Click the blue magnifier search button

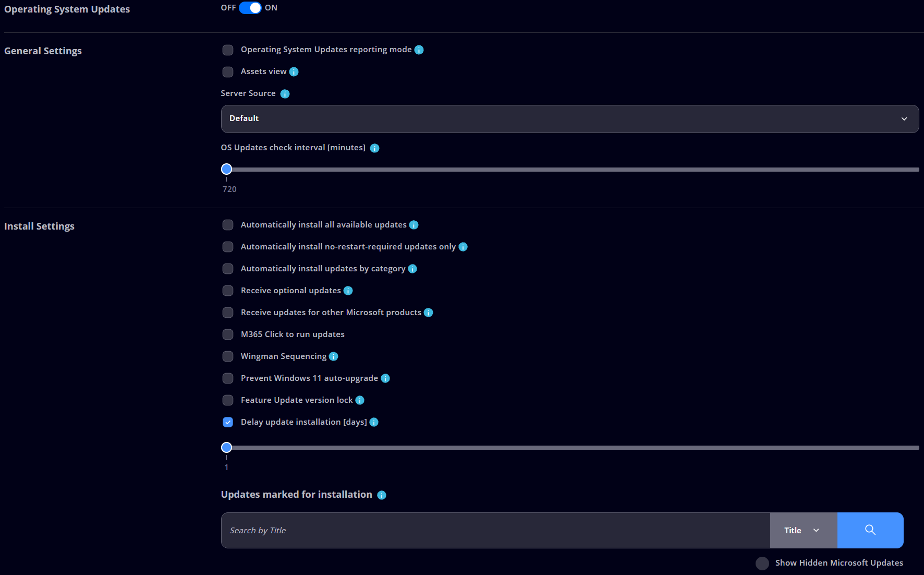point(870,530)
